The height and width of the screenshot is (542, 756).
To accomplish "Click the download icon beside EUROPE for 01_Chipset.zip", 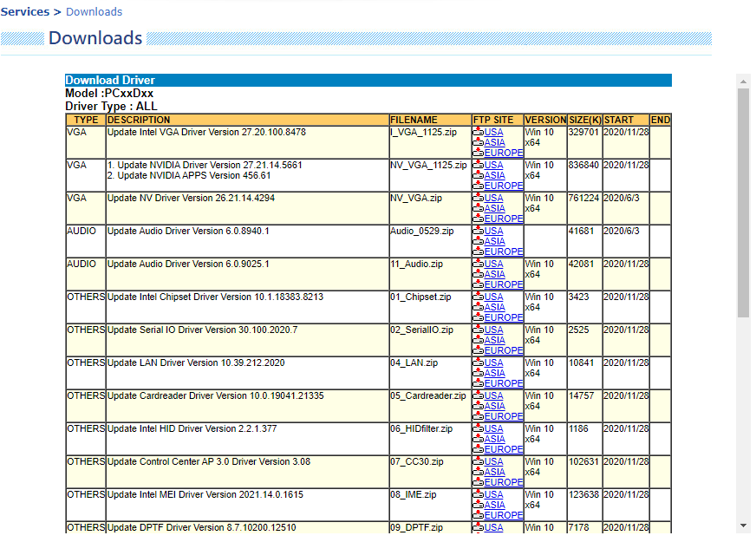I will click(x=478, y=317).
